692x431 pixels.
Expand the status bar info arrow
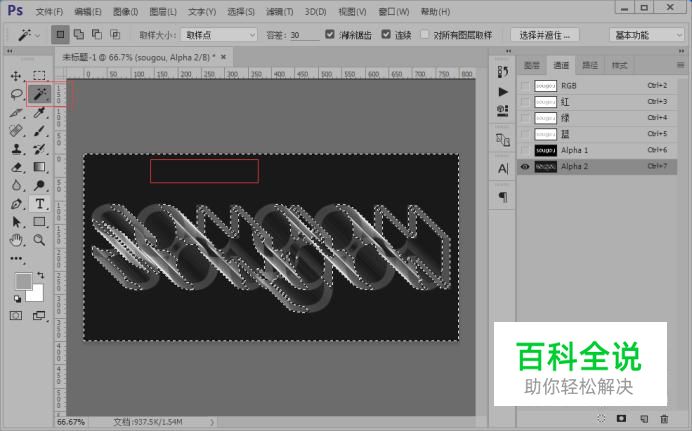(x=212, y=422)
